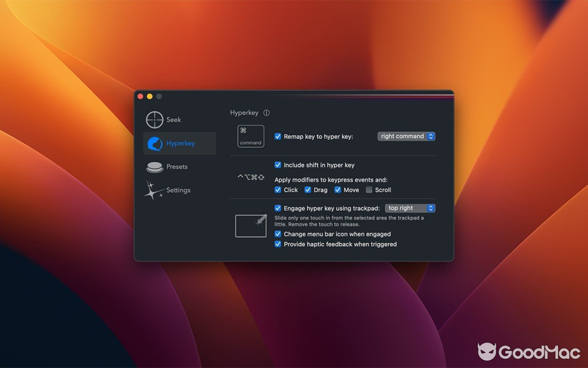Disable Provide haptic feedback when triggered
Screen dimensions: 588x368
(277, 244)
